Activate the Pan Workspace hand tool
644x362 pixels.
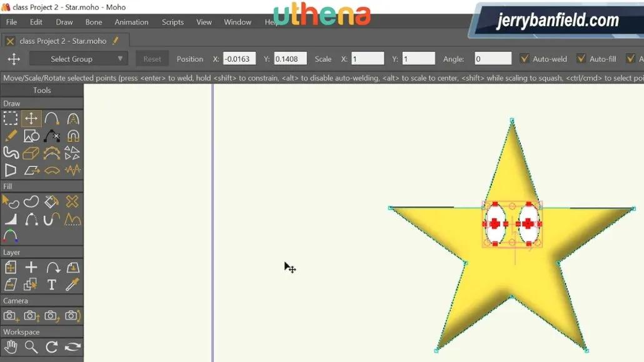[x=11, y=347]
